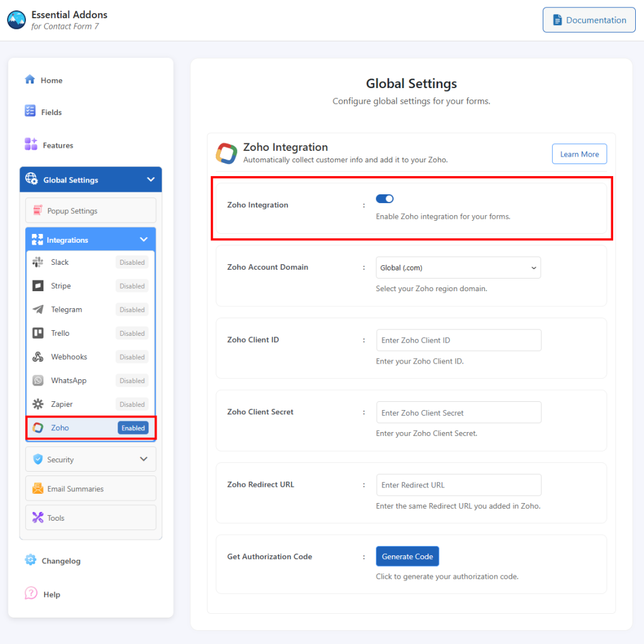Click the Zoho Client Secret input field
This screenshot has height=644, width=644.
[458, 413]
